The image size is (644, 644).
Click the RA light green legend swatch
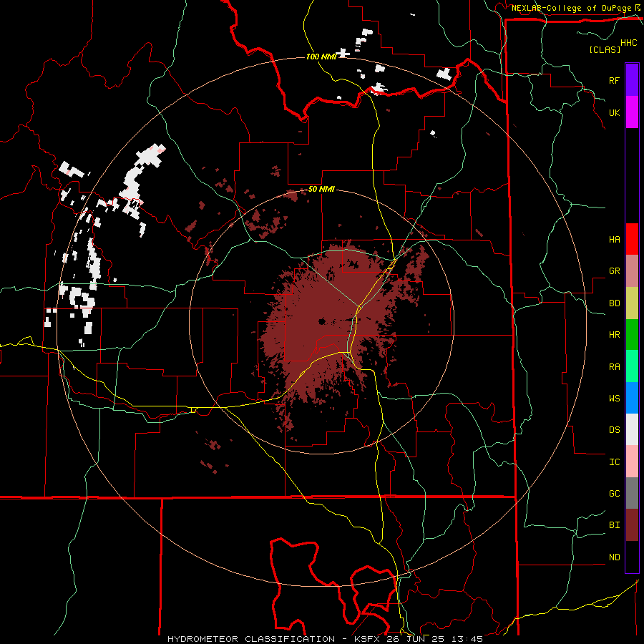tap(632, 366)
